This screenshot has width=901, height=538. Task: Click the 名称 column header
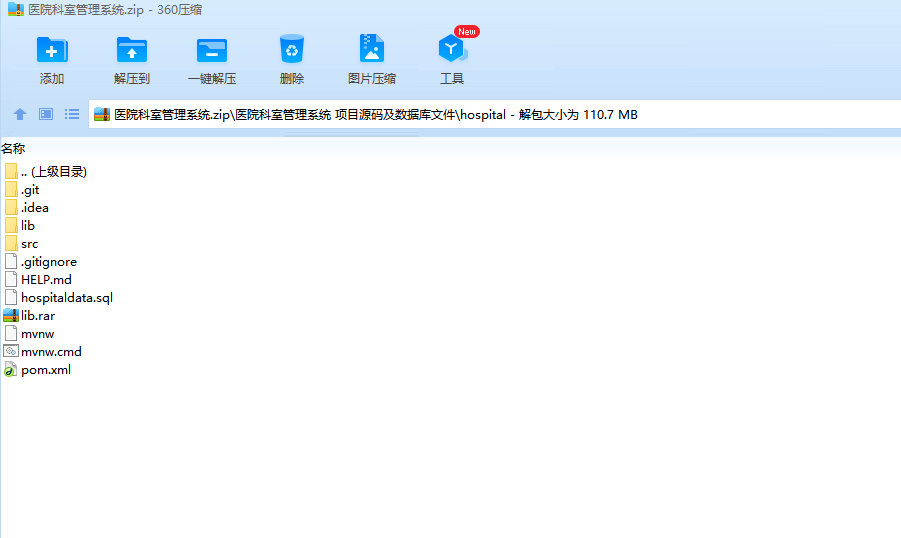click(13, 149)
